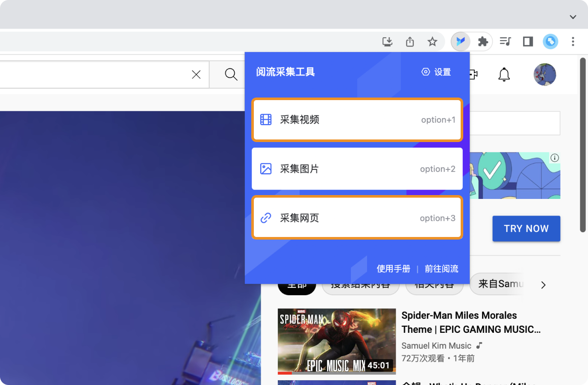Click the ad banner illustration
This screenshot has width=588, height=385.
[515, 175]
